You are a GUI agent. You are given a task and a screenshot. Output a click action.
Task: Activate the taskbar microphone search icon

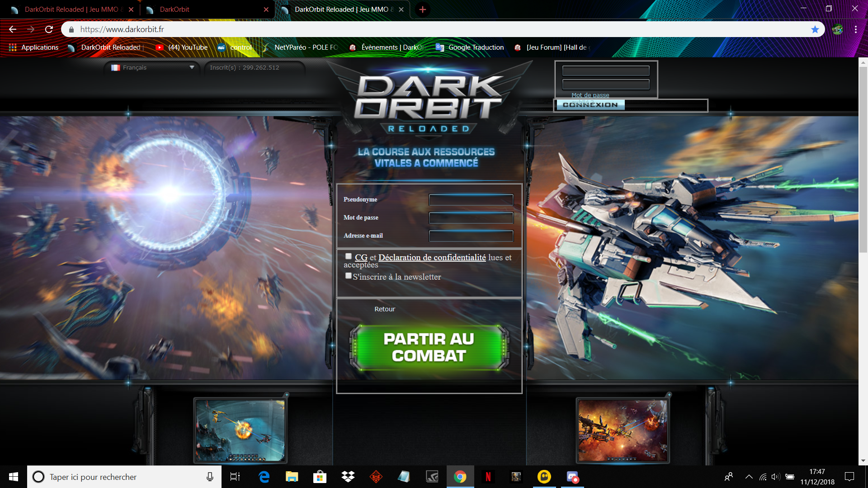(x=210, y=477)
